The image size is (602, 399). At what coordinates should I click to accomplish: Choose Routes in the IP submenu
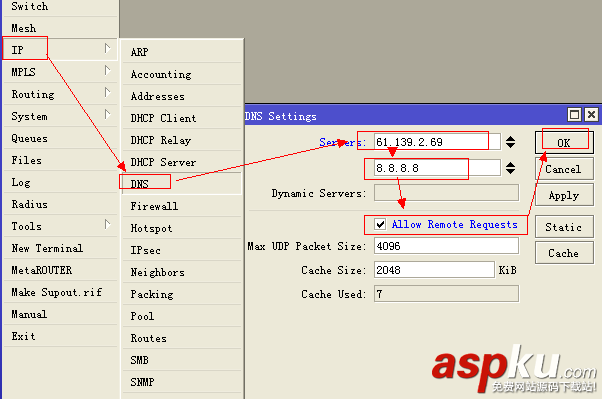pyautogui.click(x=182, y=338)
